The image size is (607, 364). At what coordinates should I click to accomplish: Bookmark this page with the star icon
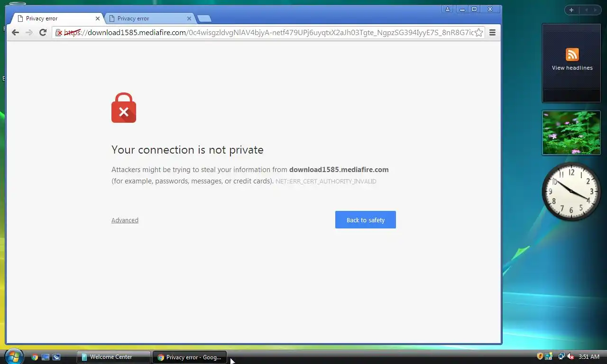click(x=479, y=32)
